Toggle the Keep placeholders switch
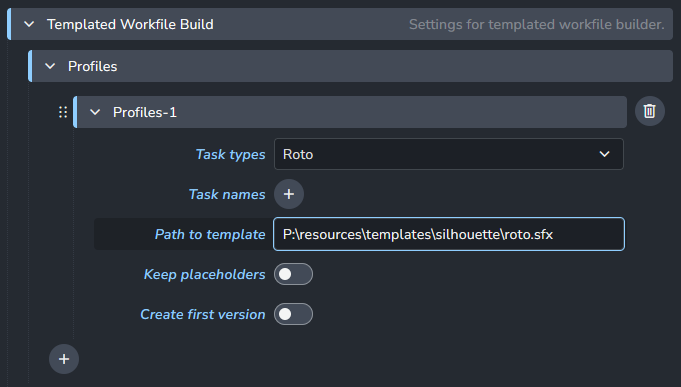Screen dimensions: 681x387 click(x=293, y=274)
